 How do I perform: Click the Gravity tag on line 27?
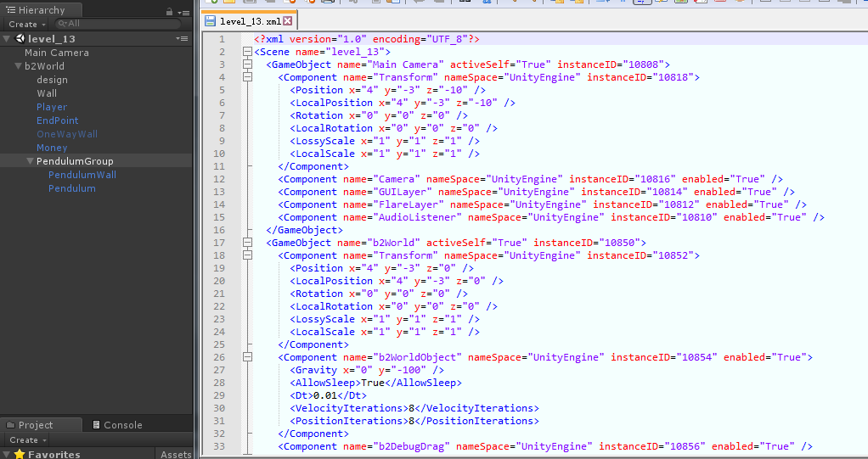(x=316, y=369)
